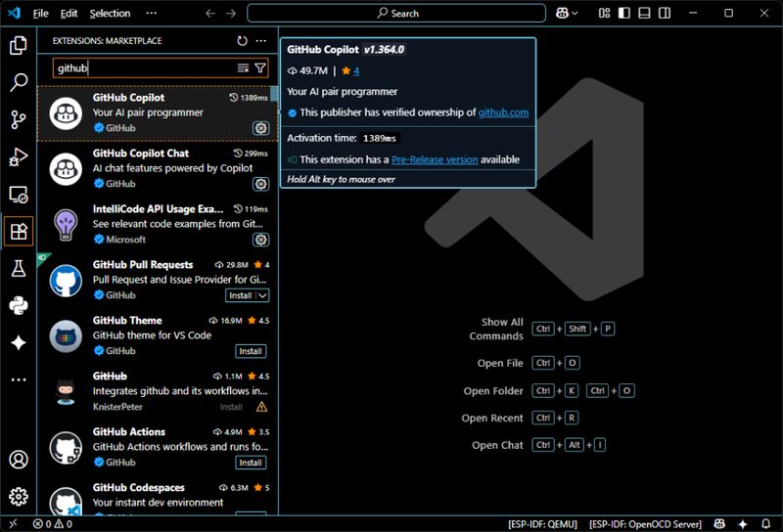Open the Testing flask icon view
Viewport: 783px width, 532px height.
pos(18,268)
